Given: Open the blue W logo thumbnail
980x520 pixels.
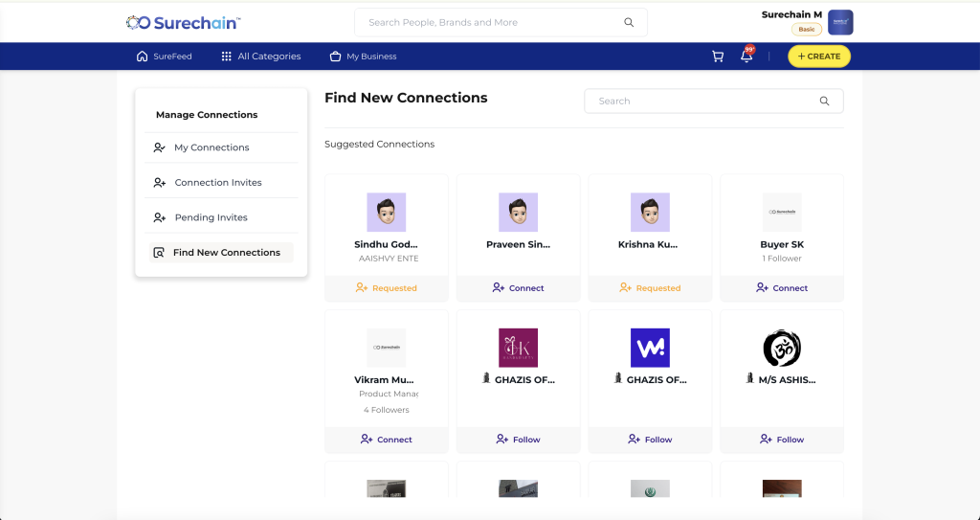Looking at the screenshot, I should pos(650,348).
